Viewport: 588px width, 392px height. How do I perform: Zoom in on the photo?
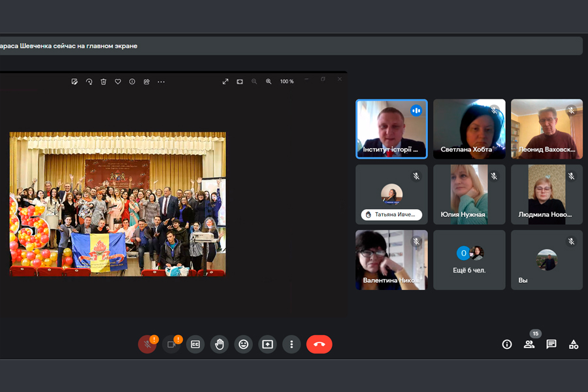tap(269, 82)
